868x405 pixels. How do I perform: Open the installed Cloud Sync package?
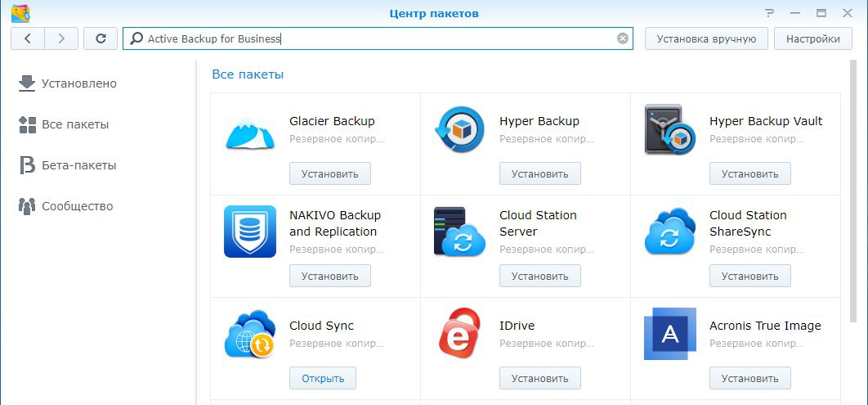pyautogui.click(x=323, y=378)
